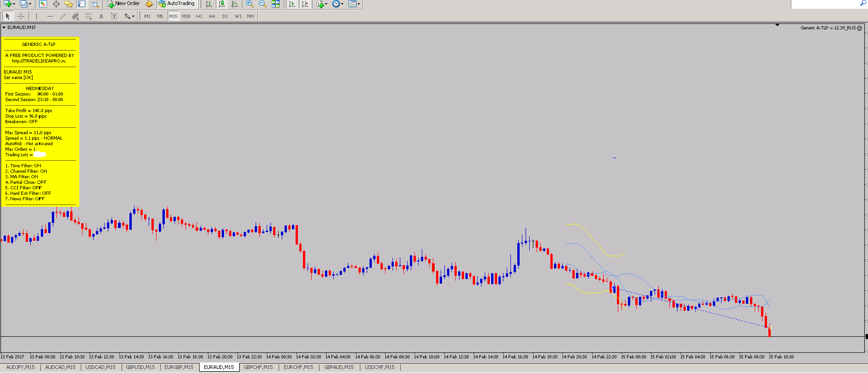Set timeframe to H1
868x374 pixels.
pos(199,16)
